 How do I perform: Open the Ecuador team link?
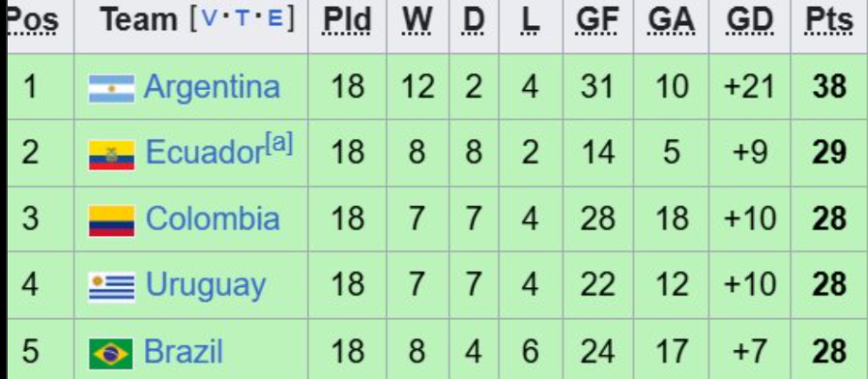(203, 153)
